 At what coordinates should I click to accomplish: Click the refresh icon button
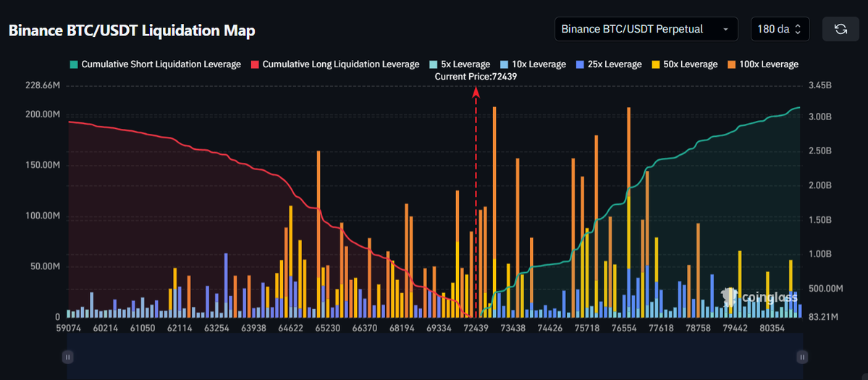pyautogui.click(x=840, y=29)
